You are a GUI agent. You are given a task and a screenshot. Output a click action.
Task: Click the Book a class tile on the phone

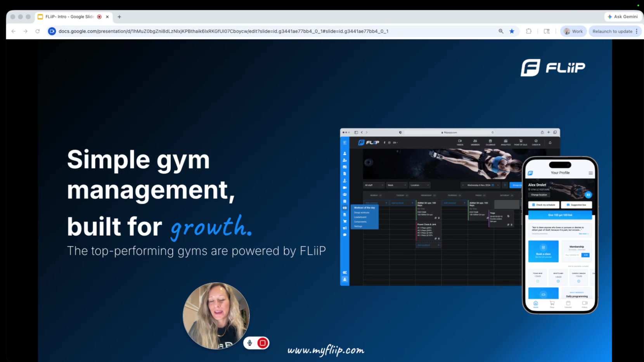pyautogui.click(x=543, y=251)
